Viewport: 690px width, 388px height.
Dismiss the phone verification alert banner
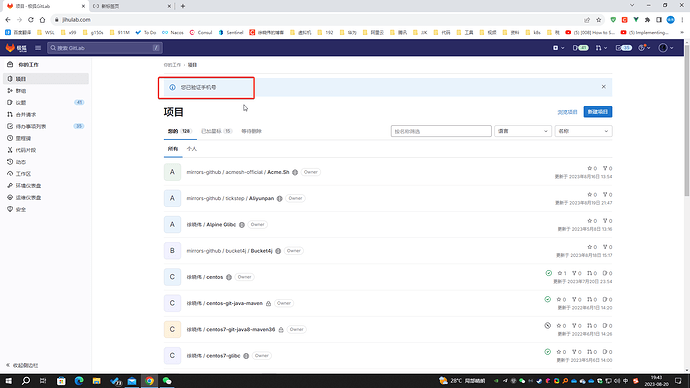point(603,87)
